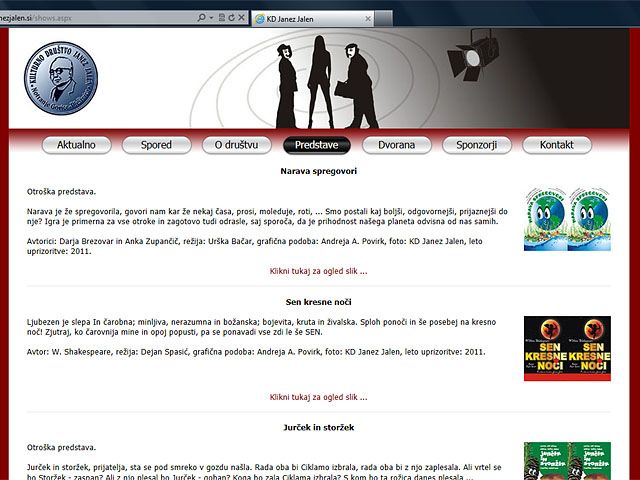Select the Predstave menu button
The image size is (640, 480).
pos(316,145)
